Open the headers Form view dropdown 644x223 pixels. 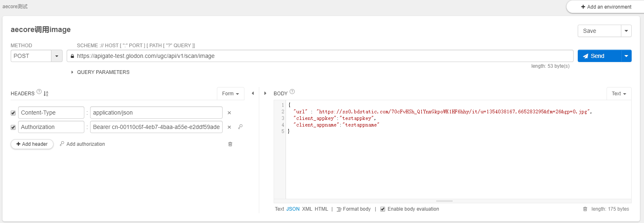[x=230, y=94]
